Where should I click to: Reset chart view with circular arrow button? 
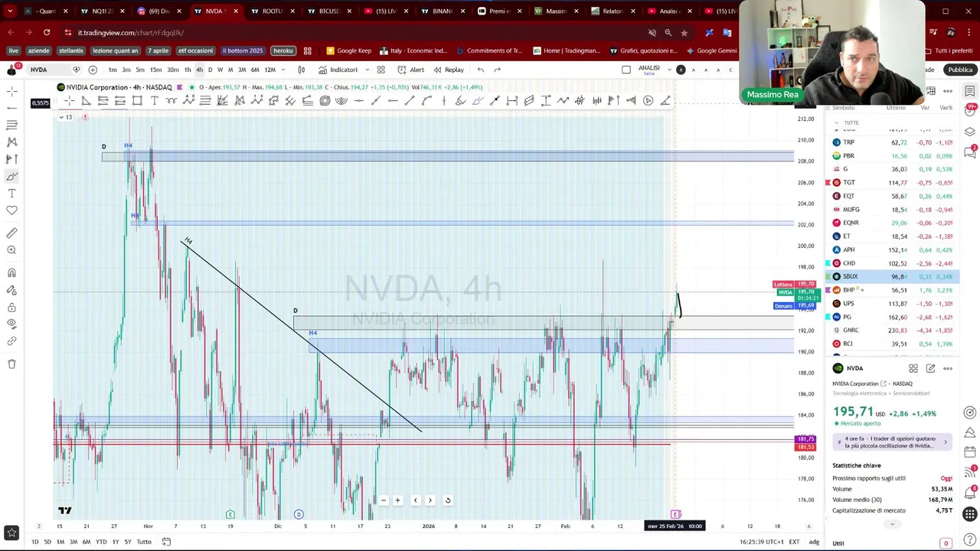(448, 500)
